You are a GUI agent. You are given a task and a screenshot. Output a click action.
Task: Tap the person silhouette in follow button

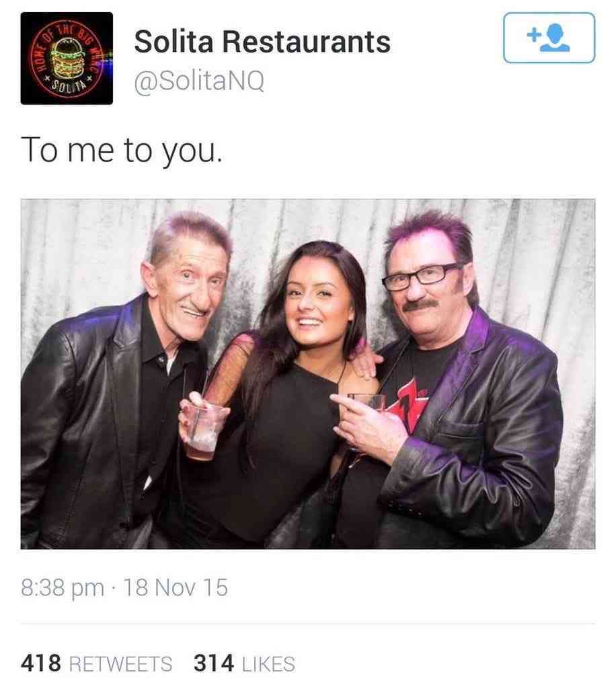[x=555, y=38]
